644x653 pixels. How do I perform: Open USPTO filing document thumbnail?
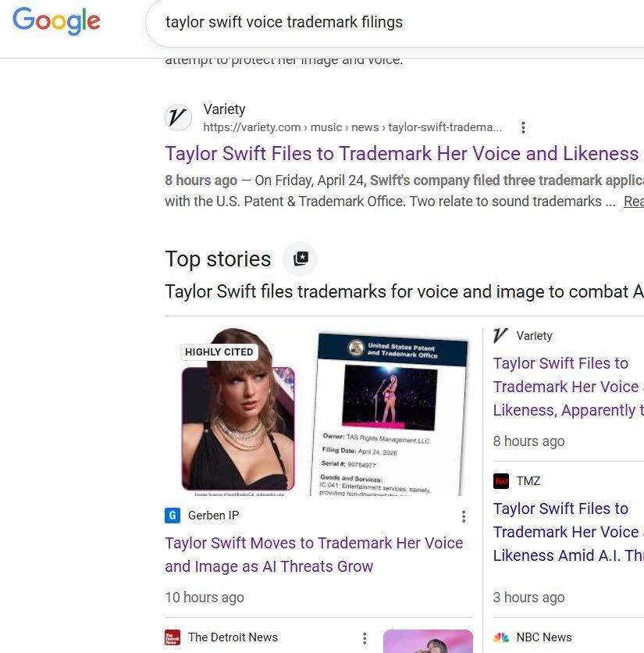[x=390, y=413]
